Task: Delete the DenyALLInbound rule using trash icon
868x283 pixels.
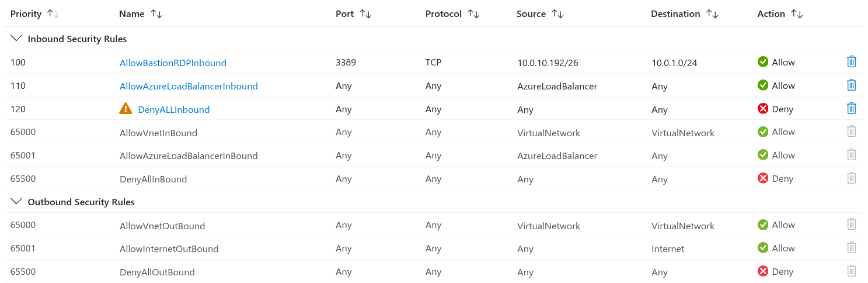Action: point(851,108)
